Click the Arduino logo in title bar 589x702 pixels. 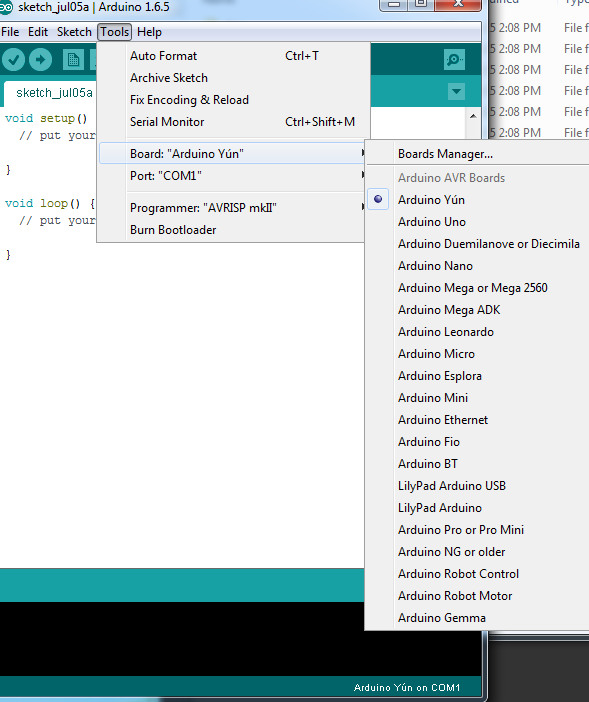pyautogui.click(x=6, y=7)
